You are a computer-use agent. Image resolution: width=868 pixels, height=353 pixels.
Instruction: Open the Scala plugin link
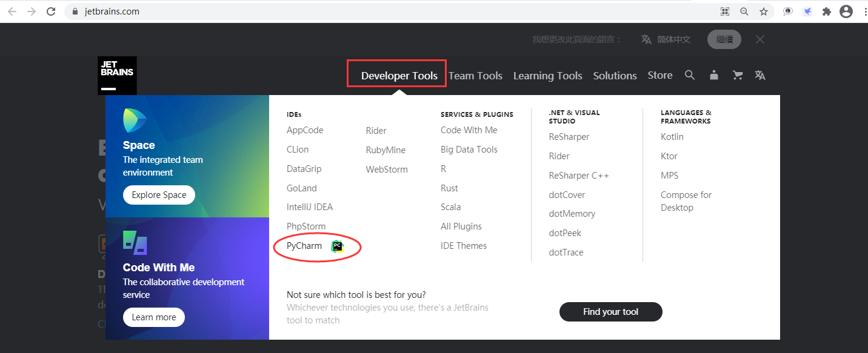(451, 207)
